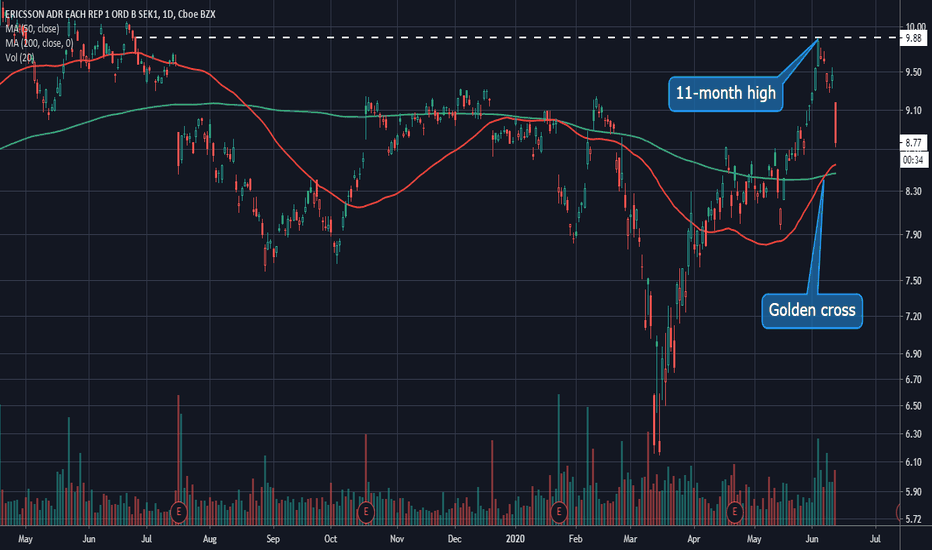Click the 8.77 current price label
Screen dimensions: 932x550
[x=913, y=143]
